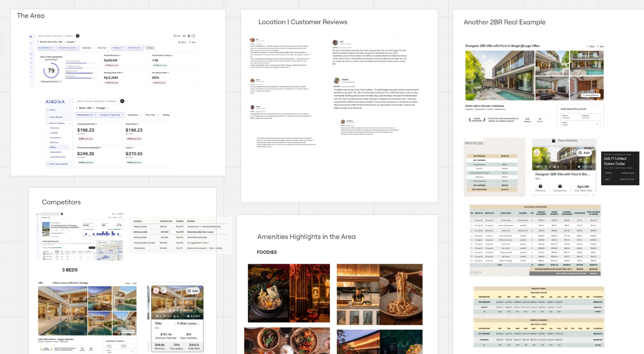
Task: Click the Airbnb icon on the 5 Star Luxury card
Action: (156, 290)
